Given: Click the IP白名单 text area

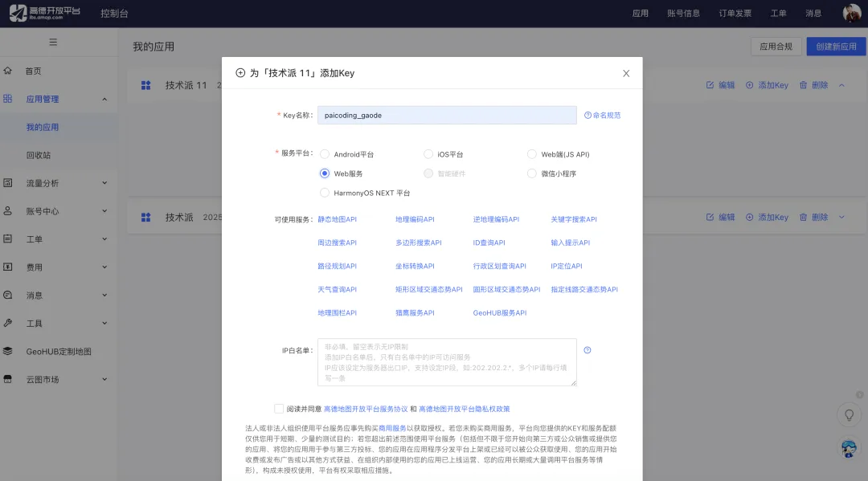Looking at the screenshot, I should 447,362.
